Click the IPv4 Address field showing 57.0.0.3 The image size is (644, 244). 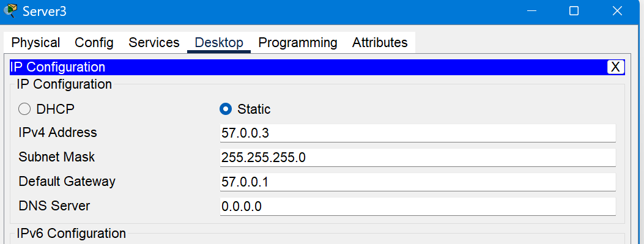[x=418, y=133]
